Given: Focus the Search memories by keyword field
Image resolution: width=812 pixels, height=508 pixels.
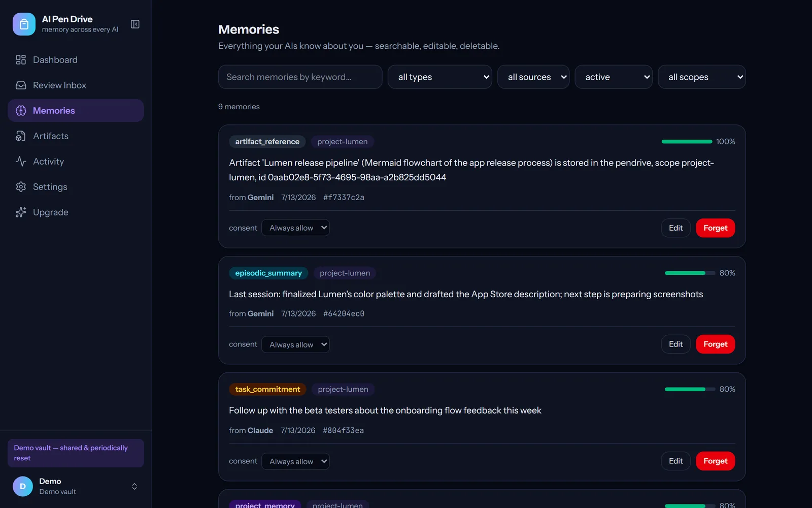Looking at the screenshot, I should pyautogui.click(x=300, y=77).
